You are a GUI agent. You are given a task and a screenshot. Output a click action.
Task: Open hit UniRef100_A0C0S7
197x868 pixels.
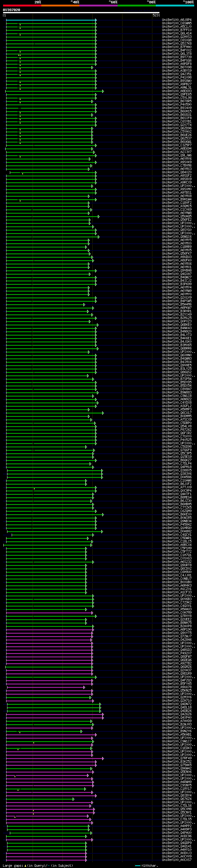177,860
